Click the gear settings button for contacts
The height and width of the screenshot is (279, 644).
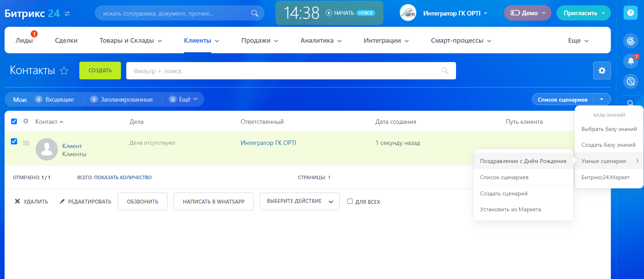[602, 71]
